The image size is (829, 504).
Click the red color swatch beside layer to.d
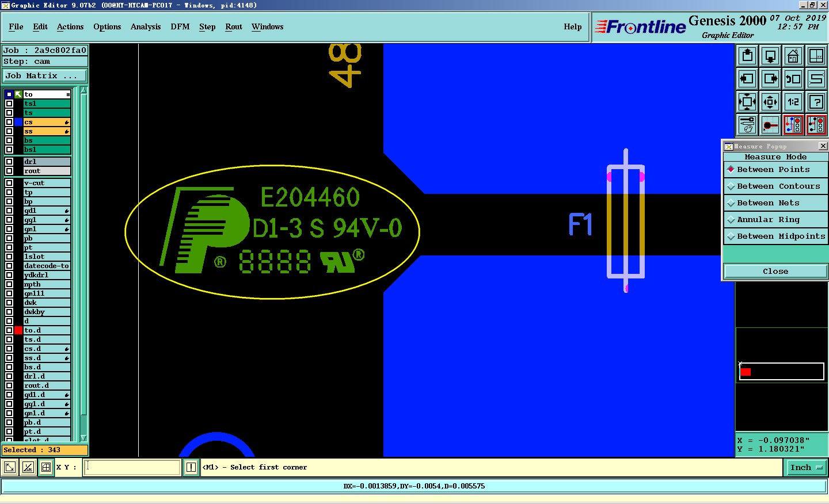[18, 330]
